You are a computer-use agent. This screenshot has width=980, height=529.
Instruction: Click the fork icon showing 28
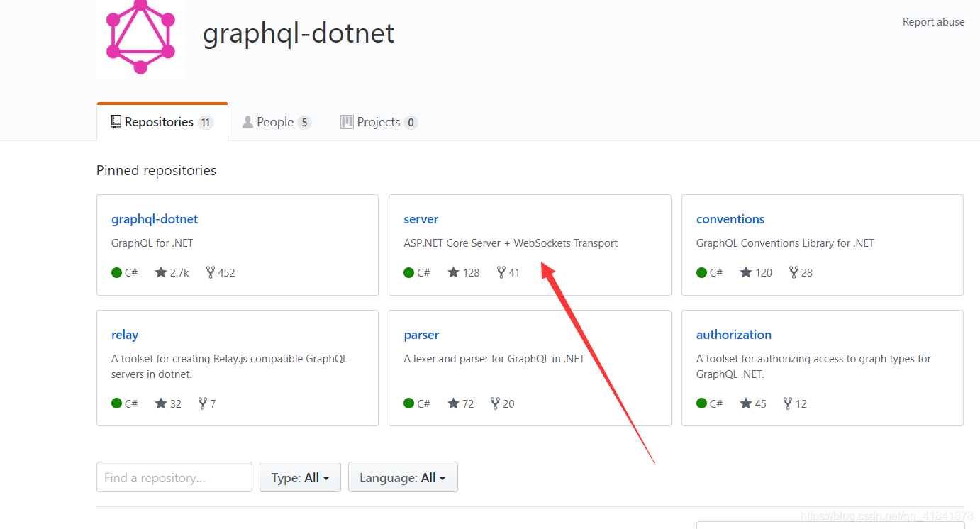coord(794,272)
